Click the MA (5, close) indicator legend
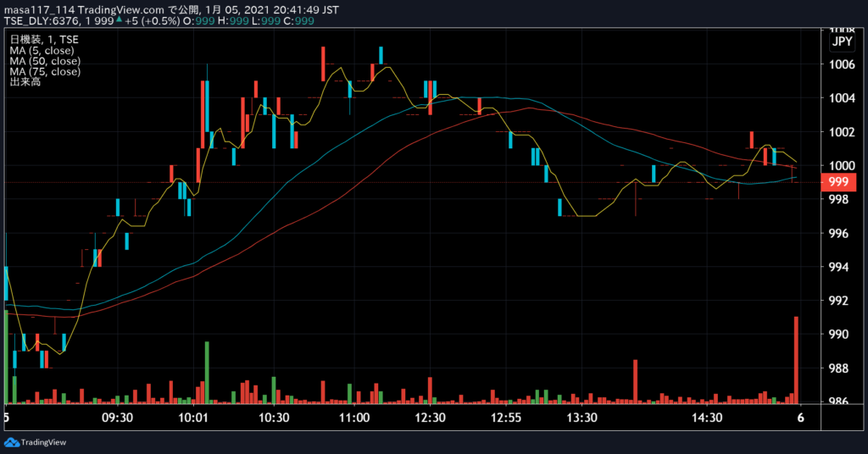 tap(42, 50)
